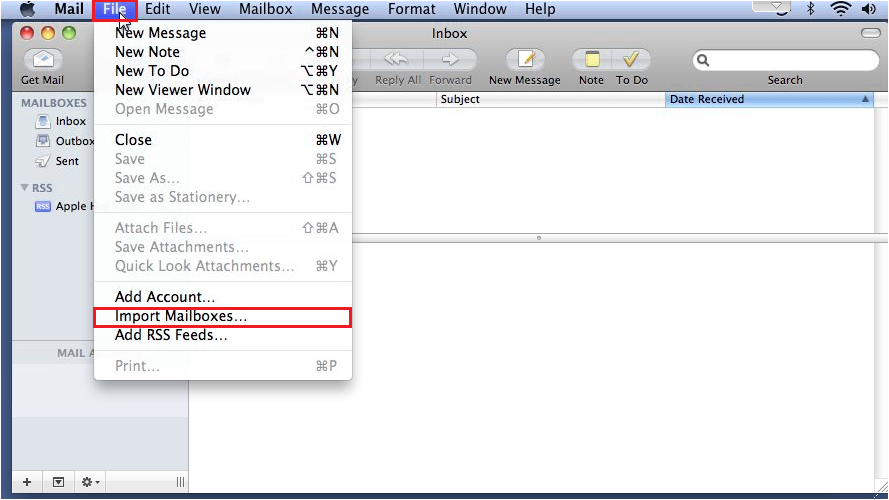Open the Window menu

coord(480,9)
